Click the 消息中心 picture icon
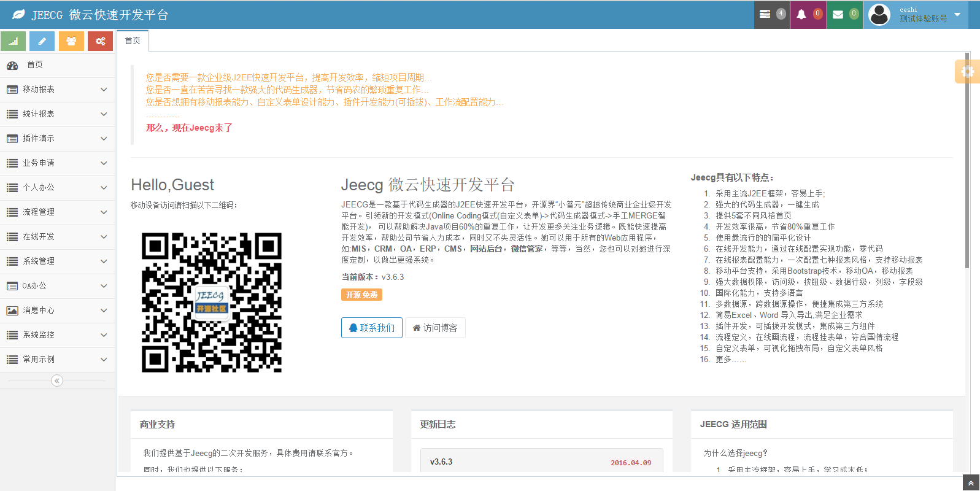 12,311
